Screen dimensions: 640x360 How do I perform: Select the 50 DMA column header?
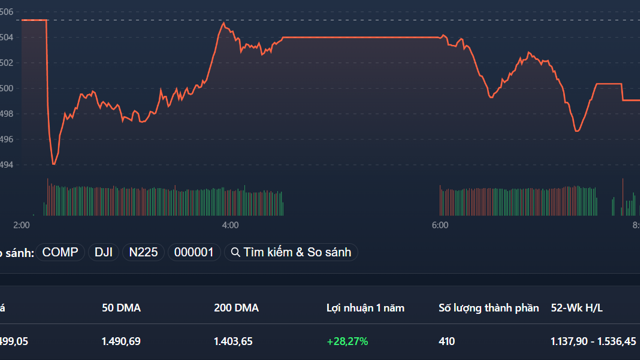pos(121,308)
